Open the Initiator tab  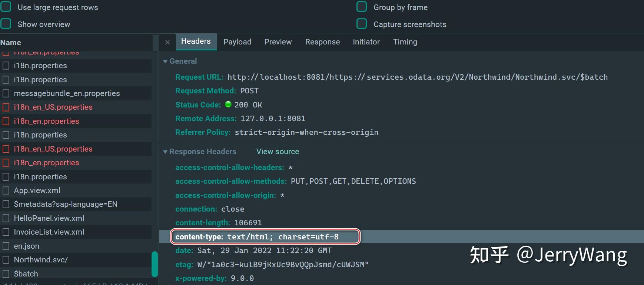pos(366,42)
